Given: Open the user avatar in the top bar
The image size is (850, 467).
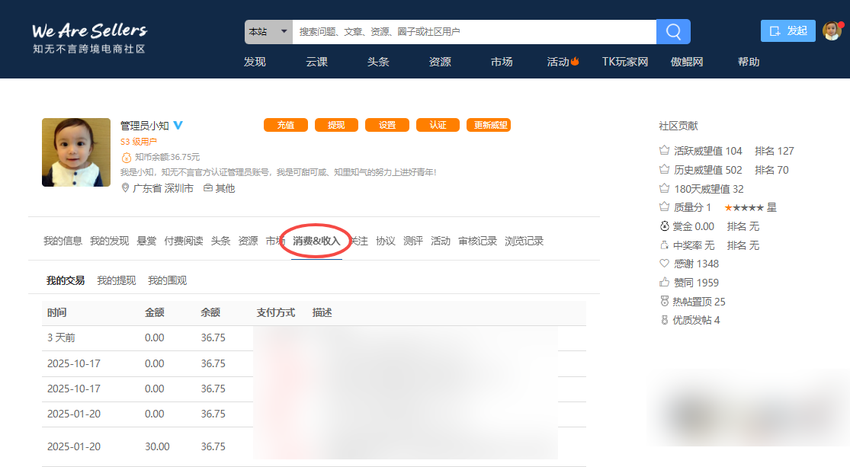Looking at the screenshot, I should point(831,31).
